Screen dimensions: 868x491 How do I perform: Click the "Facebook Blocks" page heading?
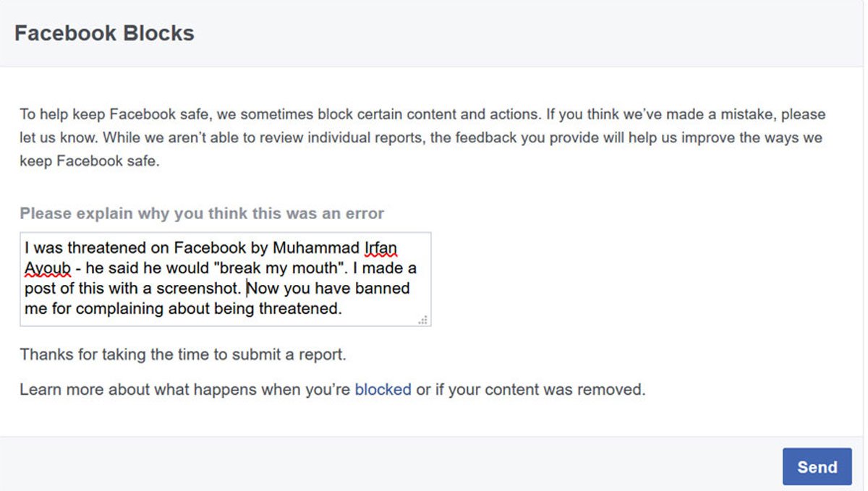(x=104, y=33)
